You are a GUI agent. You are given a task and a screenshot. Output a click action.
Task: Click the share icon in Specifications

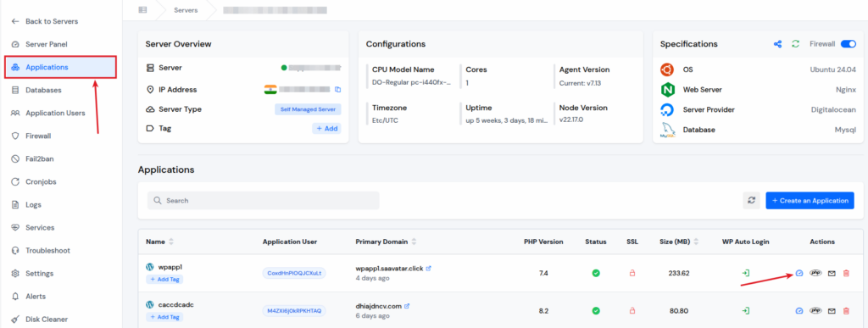(778, 44)
